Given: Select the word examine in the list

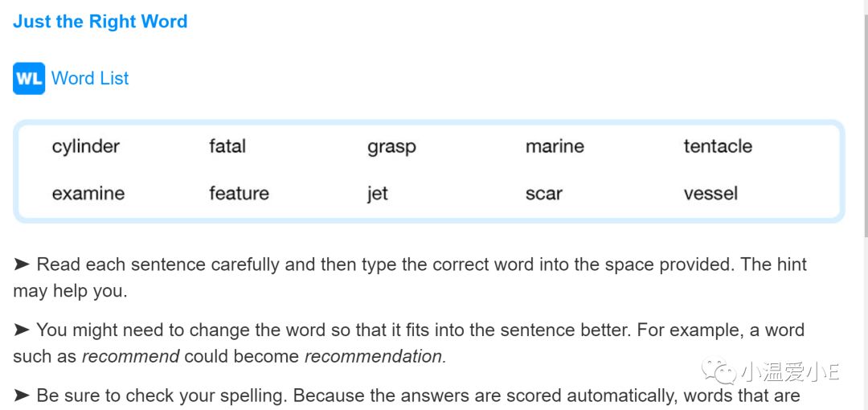Looking at the screenshot, I should click(x=88, y=194).
